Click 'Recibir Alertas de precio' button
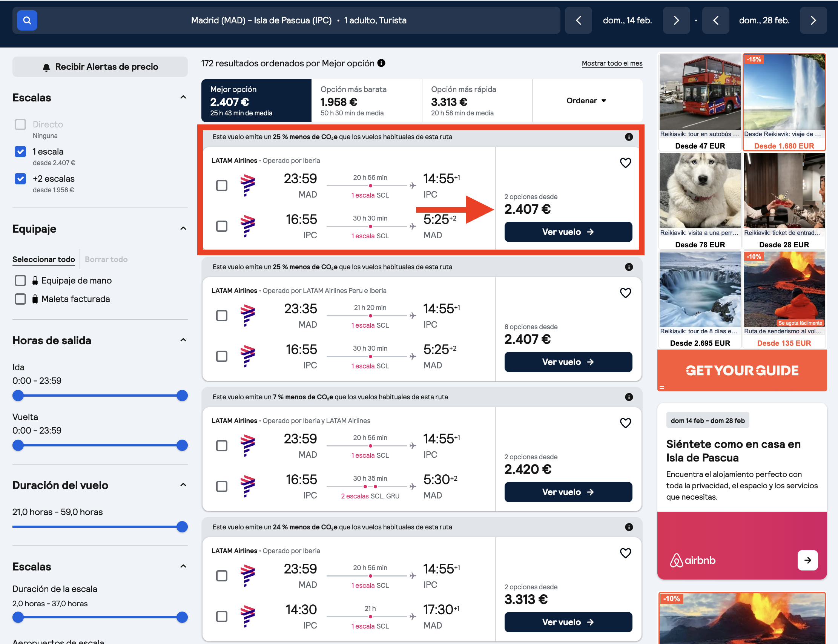The width and height of the screenshot is (838, 644). (x=100, y=67)
